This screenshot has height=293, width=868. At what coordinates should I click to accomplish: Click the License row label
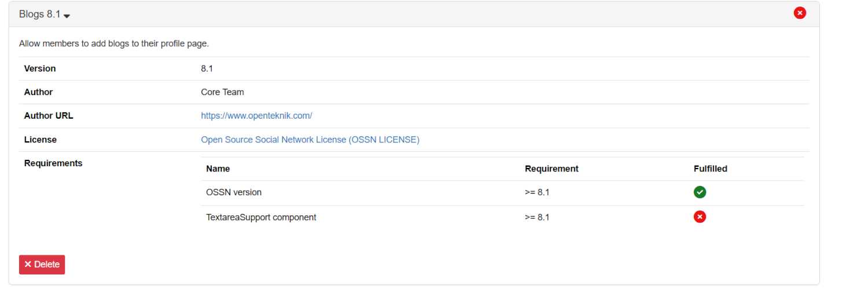click(x=41, y=140)
